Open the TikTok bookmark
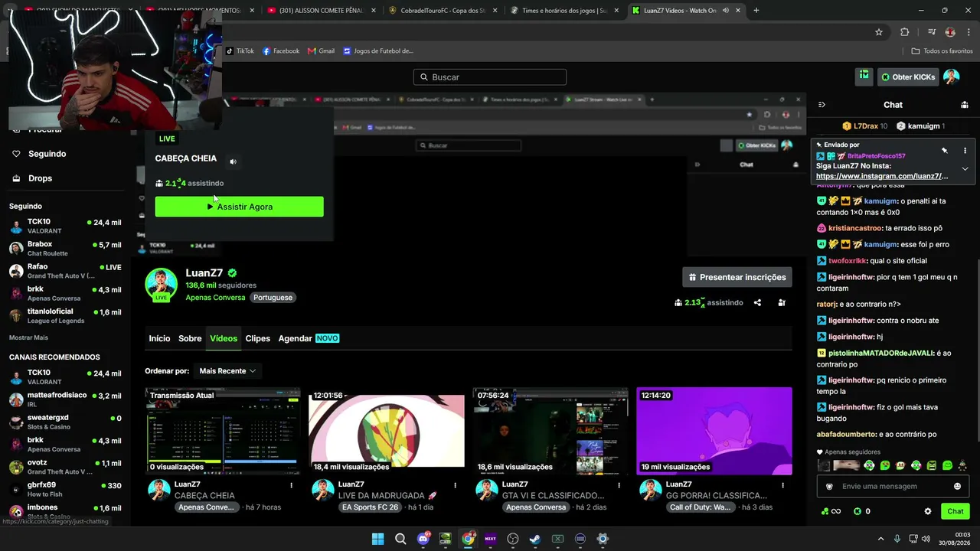This screenshot has height=551, width=980. click(x=240, y=51)
